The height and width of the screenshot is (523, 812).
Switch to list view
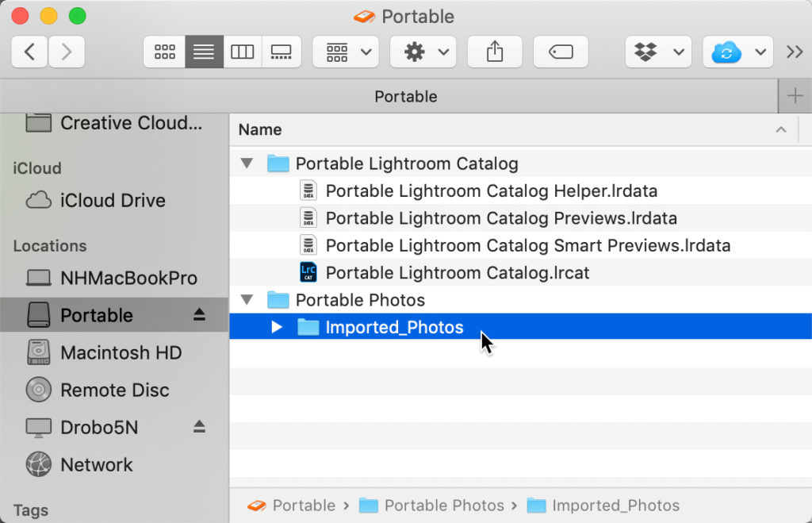[204, 52]
